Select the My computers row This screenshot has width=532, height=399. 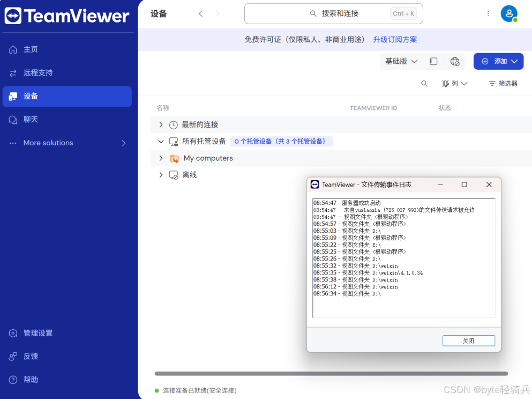341,158
